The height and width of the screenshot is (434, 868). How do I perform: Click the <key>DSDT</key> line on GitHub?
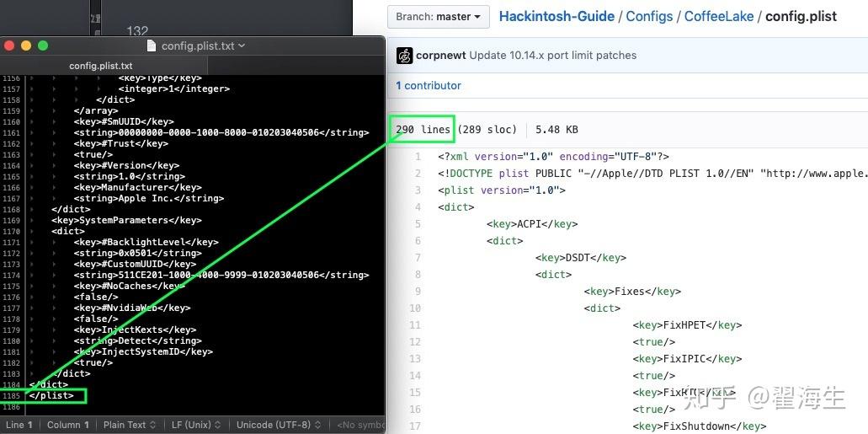[x=581, y=258]
